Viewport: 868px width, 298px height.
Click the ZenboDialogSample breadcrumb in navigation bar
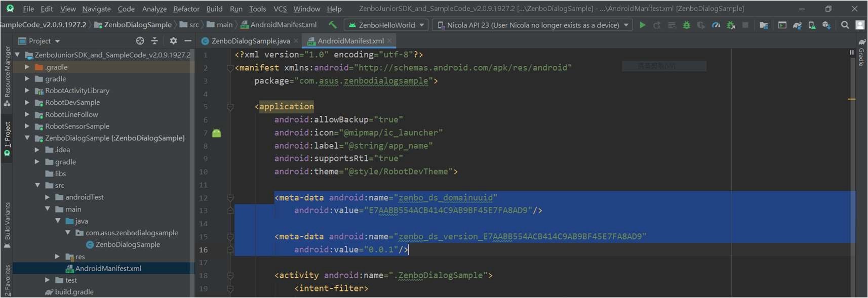(133, 25)
